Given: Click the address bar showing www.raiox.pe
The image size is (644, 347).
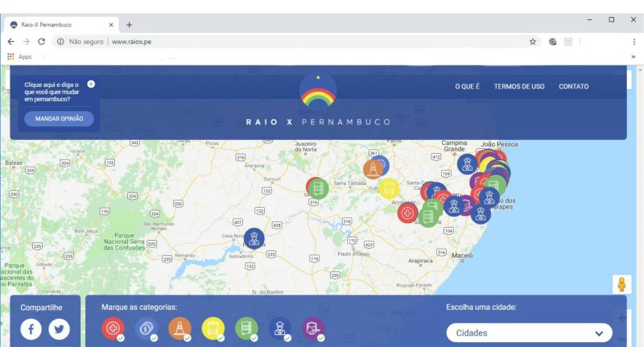Looking at the screenshot, I should click(295, 42).
